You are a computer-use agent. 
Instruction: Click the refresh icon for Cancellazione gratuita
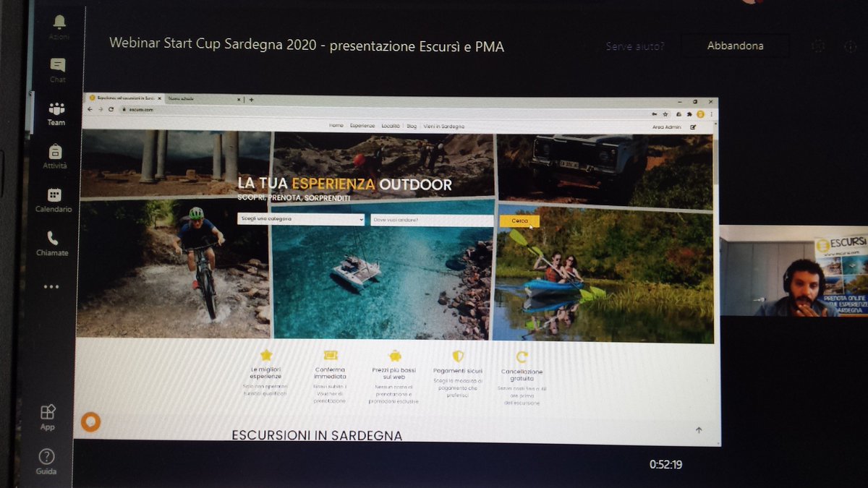coord(522,357)
